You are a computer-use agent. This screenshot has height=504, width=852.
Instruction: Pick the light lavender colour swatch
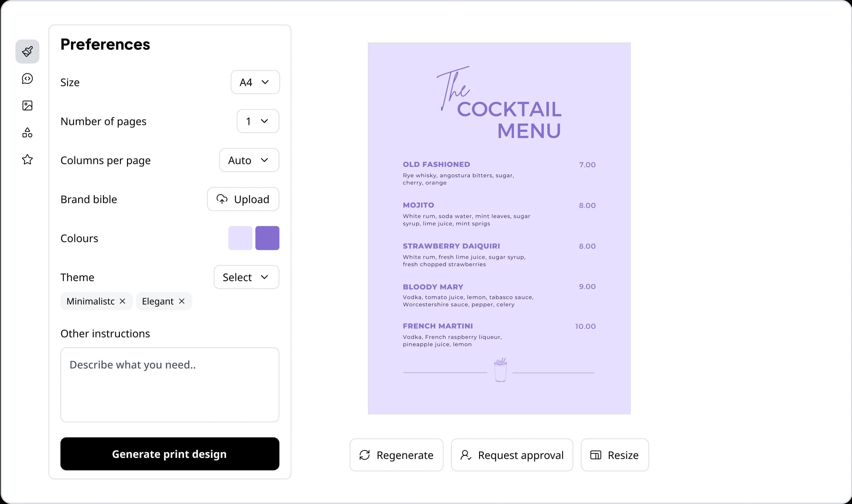pos(240,238)
